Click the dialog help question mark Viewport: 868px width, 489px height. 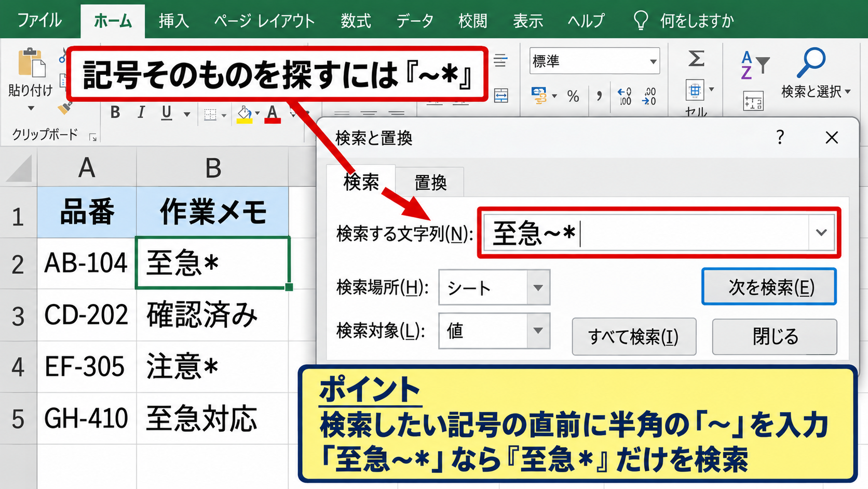780,138
